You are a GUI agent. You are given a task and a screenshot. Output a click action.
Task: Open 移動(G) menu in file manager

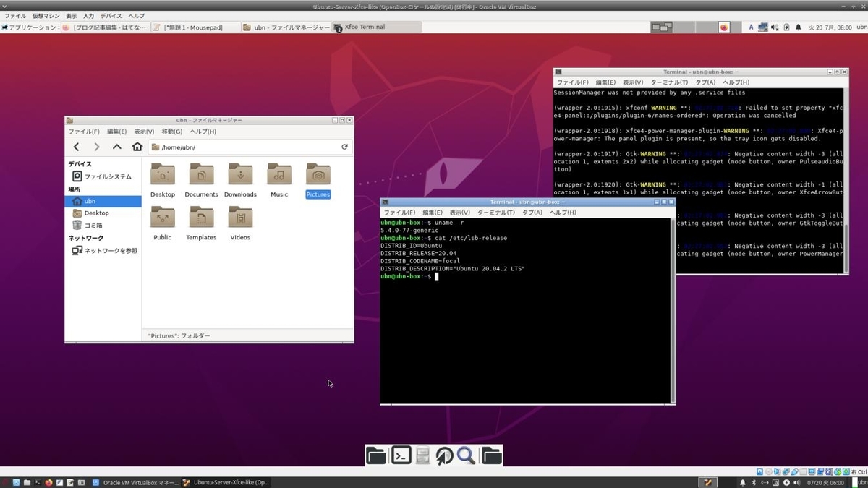171,132
